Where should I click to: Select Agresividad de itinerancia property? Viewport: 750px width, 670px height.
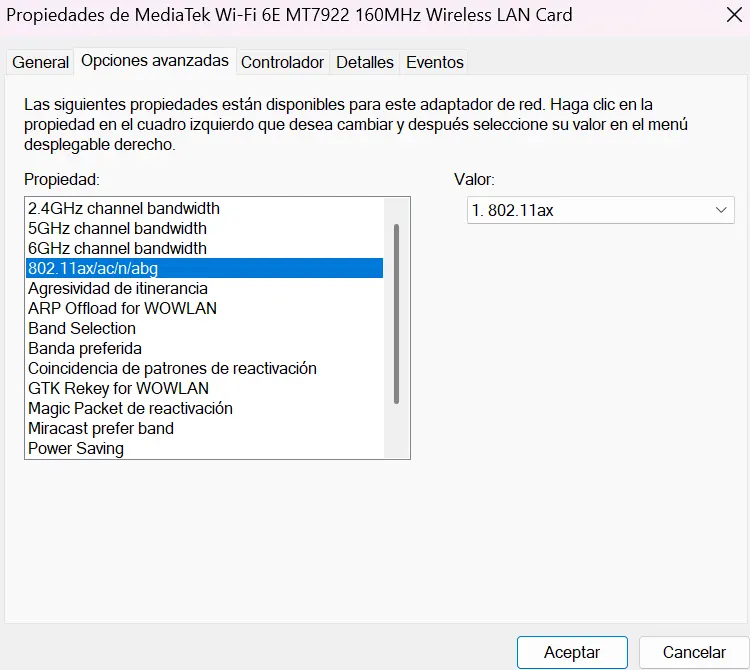click(x=205, y=288)
